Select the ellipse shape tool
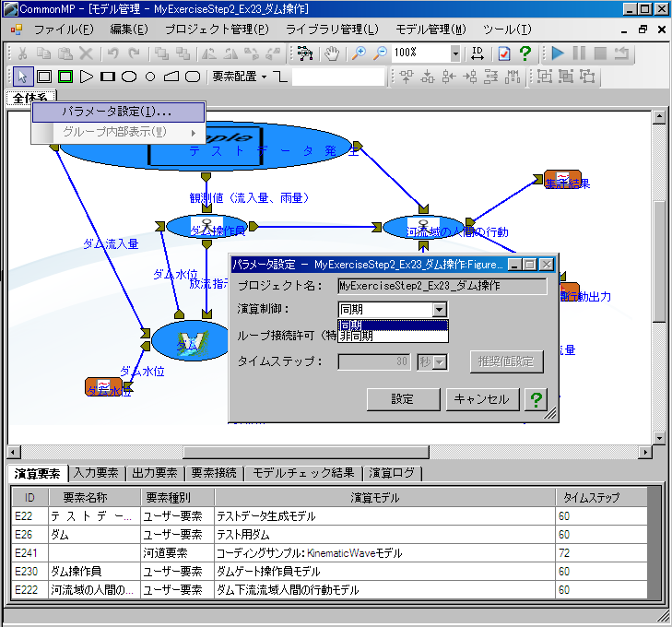This screenshot has height=627, width=672. click(130, 77)
